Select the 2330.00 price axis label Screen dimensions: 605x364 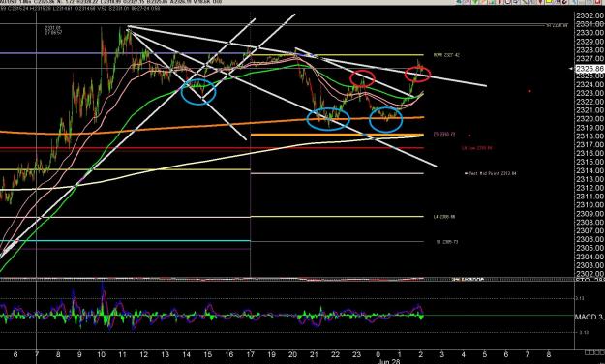[x=590, y=33]
